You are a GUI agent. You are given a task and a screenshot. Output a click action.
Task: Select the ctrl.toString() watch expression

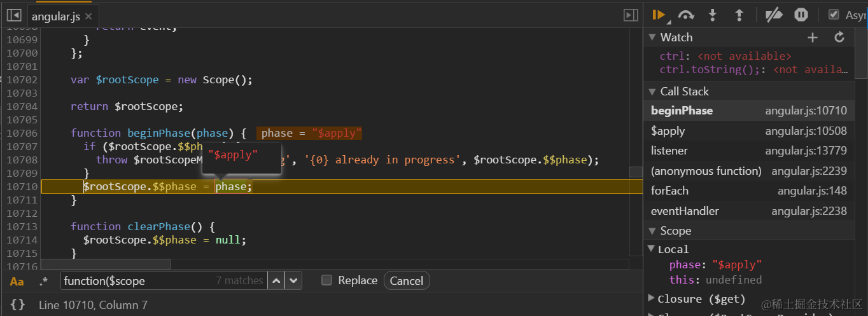(754, 69)
